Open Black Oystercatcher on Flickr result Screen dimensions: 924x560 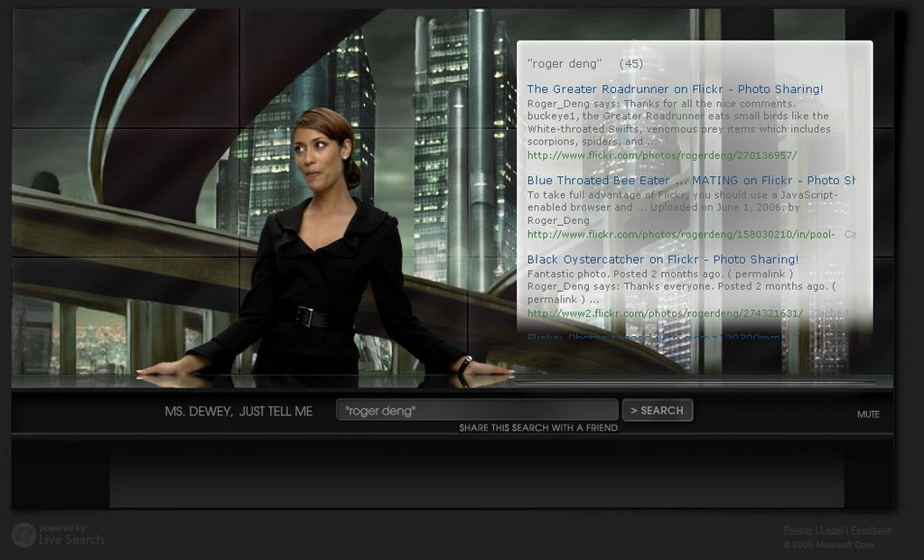662,259
